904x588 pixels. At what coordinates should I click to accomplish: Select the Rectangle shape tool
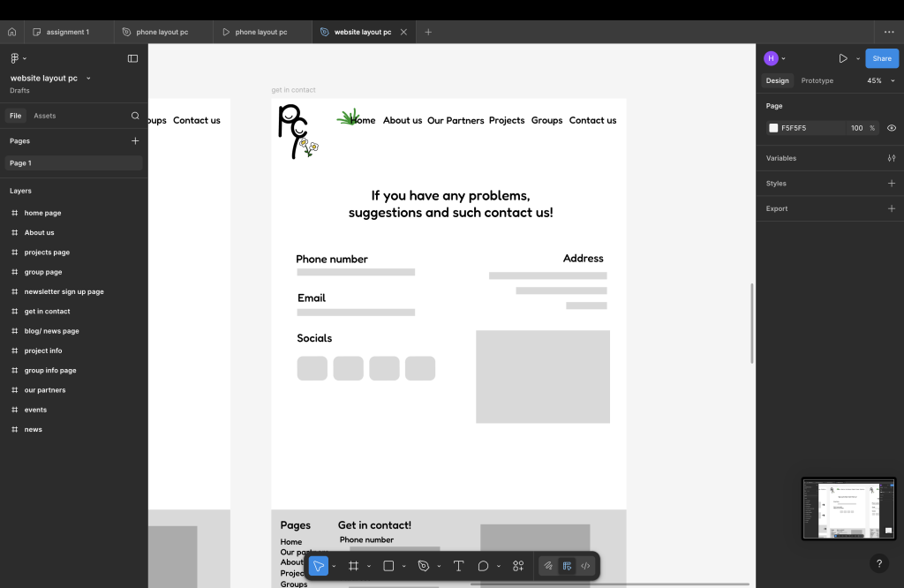(388, 566)
